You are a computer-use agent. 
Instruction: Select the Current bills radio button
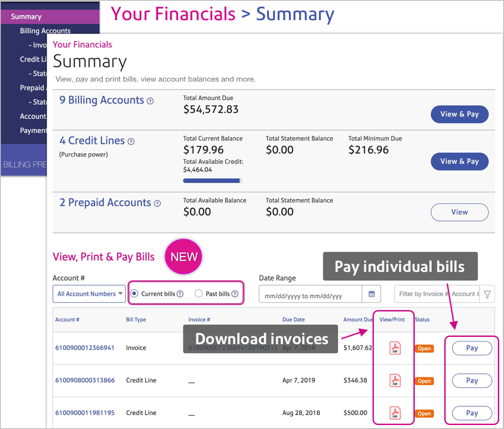coord(134,294)
